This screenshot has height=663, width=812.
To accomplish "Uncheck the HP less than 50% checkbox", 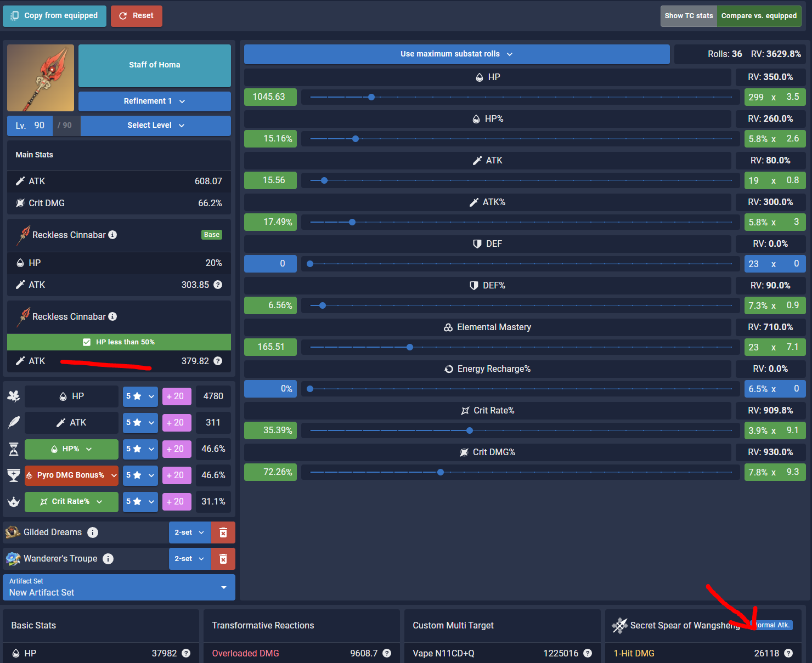I will tap(87, 342).
